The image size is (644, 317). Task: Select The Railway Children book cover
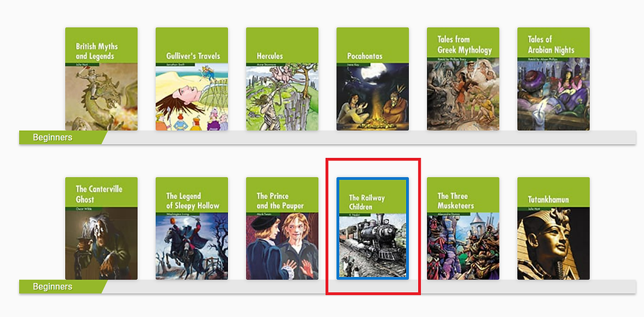[373, 228]
